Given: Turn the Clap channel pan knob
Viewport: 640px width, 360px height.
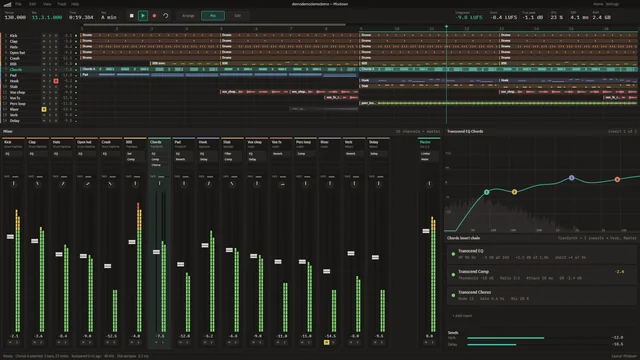Looking at the screenshot, I should point(38,184).
